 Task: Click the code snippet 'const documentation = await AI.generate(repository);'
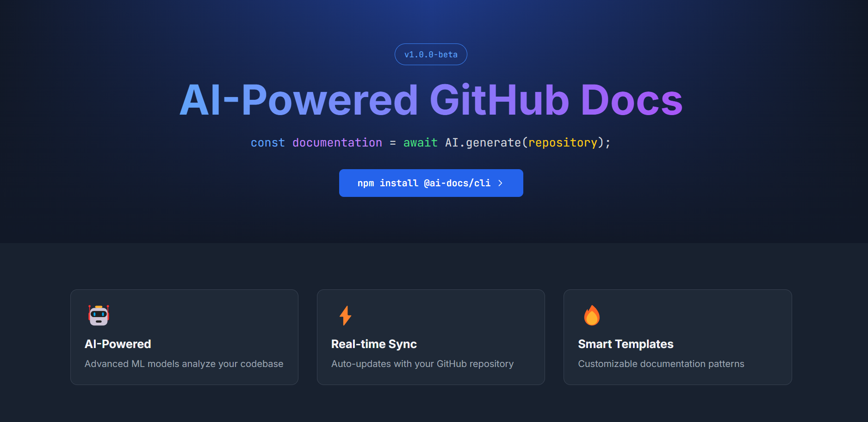pyautogui.click(x=431, y=143)
